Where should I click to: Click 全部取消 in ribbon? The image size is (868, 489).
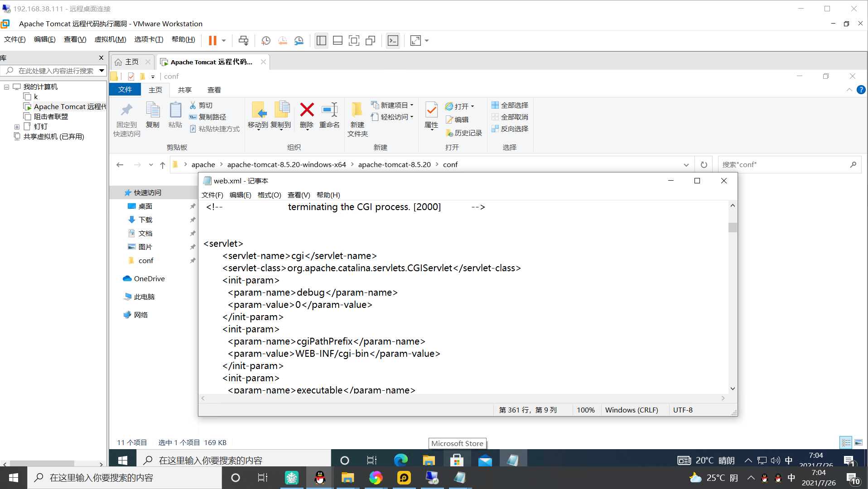[510, 117]
